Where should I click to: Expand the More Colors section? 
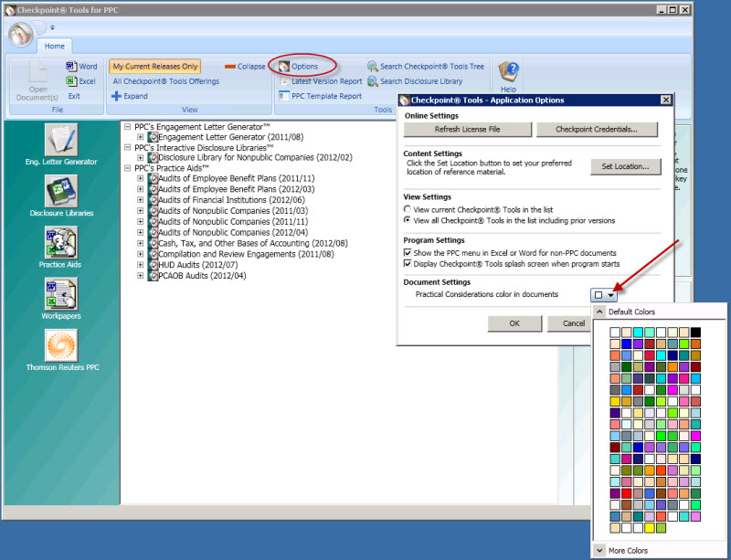(599, 550)
